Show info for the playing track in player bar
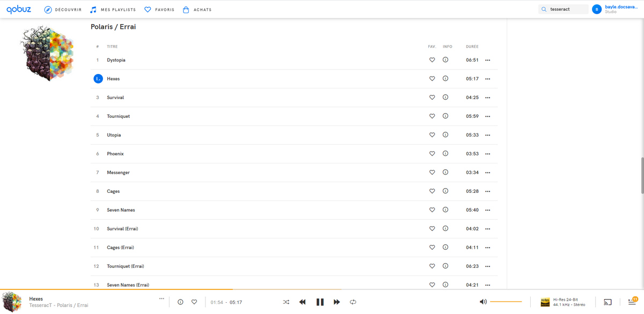 tap(180, 302)
